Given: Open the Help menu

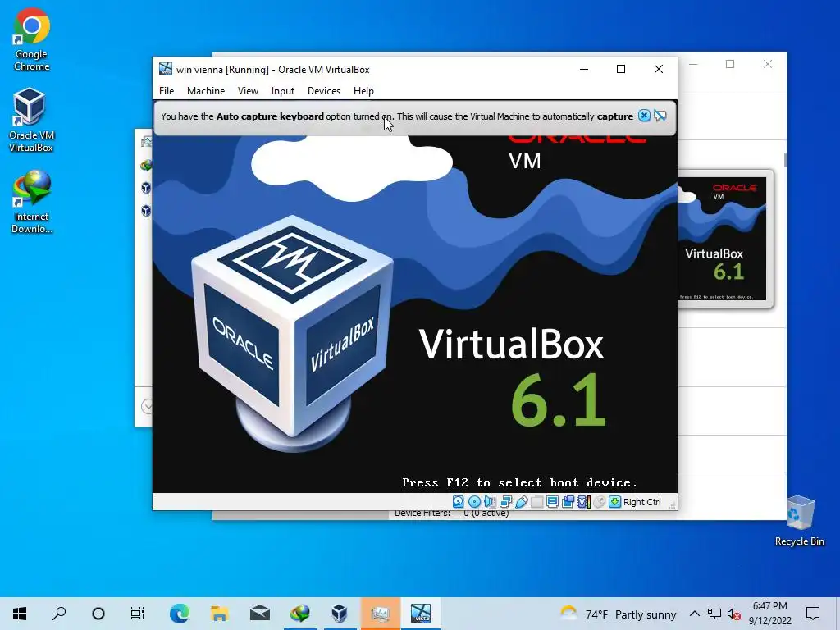Looking at the screenshot, I should click(x=363, y=91).
